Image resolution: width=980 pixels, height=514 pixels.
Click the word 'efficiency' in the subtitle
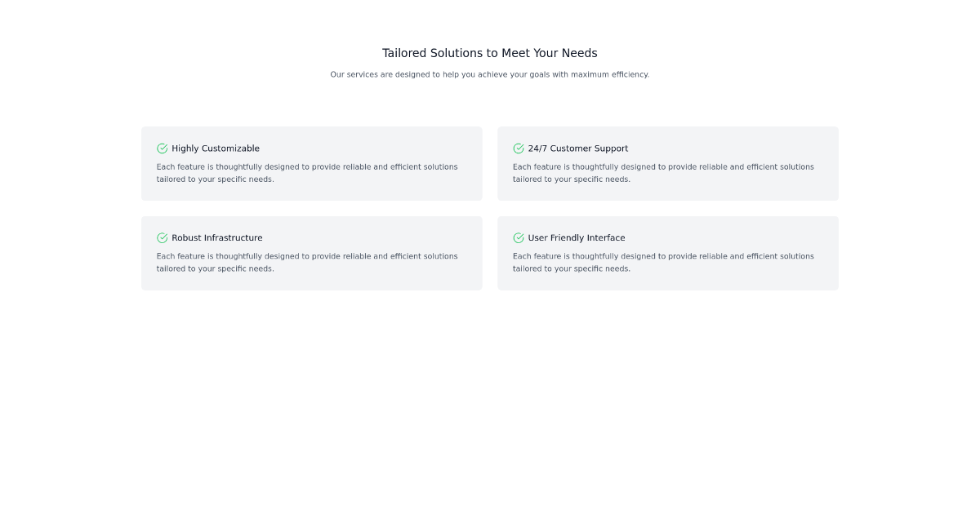(626, 74)
